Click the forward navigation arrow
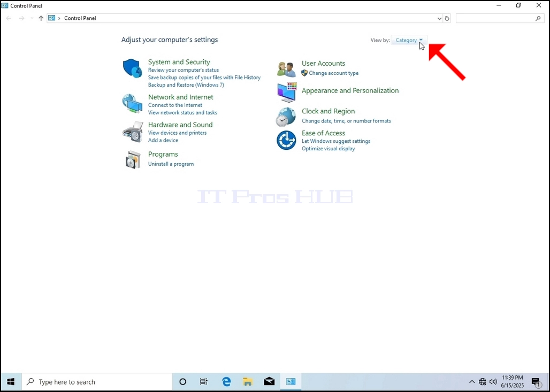550x392 pixels. 21,18
